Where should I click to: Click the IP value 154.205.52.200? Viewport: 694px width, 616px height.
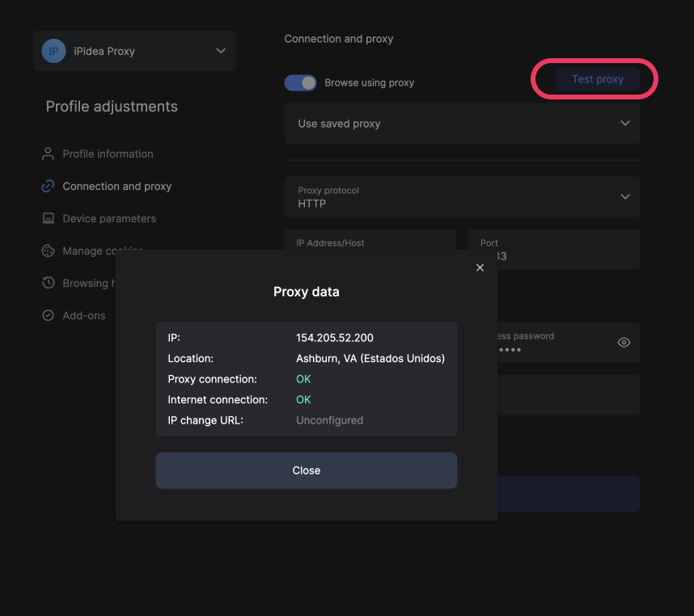[335, 338]
